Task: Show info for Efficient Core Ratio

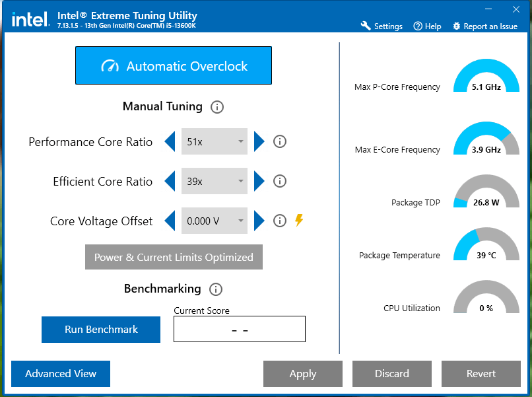Action: coord(280,181)
